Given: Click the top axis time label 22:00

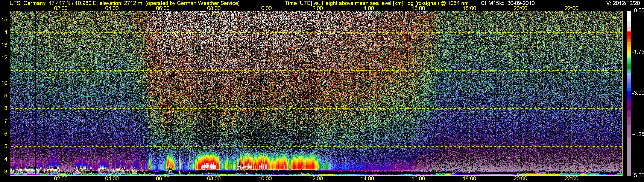Looking at the screenshot, I should (x=571, y=8).
